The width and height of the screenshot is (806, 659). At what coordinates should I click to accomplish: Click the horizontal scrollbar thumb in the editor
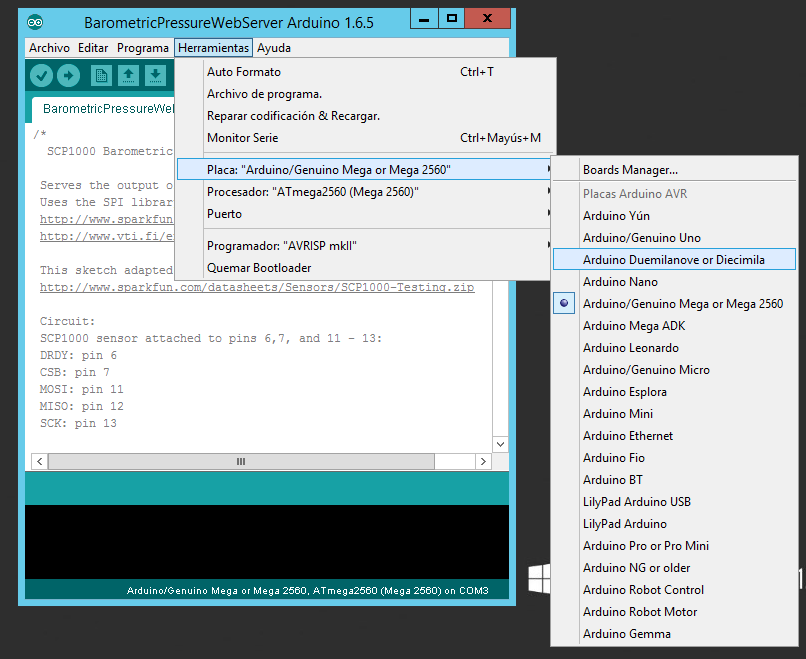pyautogui.click(x=241, y=461)
